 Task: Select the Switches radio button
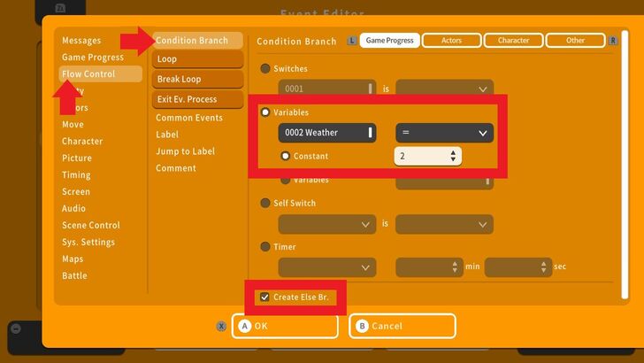(x=265, y=69)
